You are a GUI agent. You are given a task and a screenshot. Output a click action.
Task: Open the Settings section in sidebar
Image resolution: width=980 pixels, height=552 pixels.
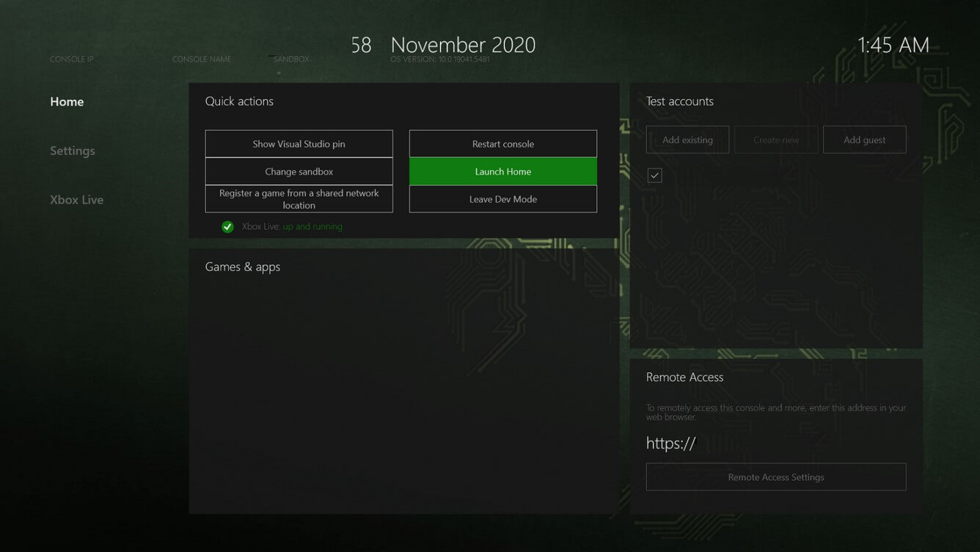point(73,150)
